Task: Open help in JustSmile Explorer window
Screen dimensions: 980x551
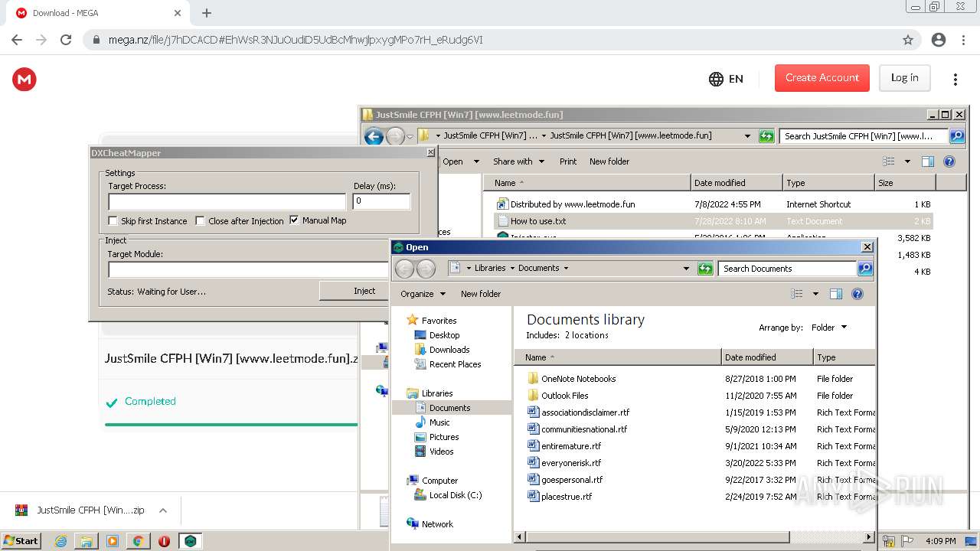Action: click(x=949, y=161)
